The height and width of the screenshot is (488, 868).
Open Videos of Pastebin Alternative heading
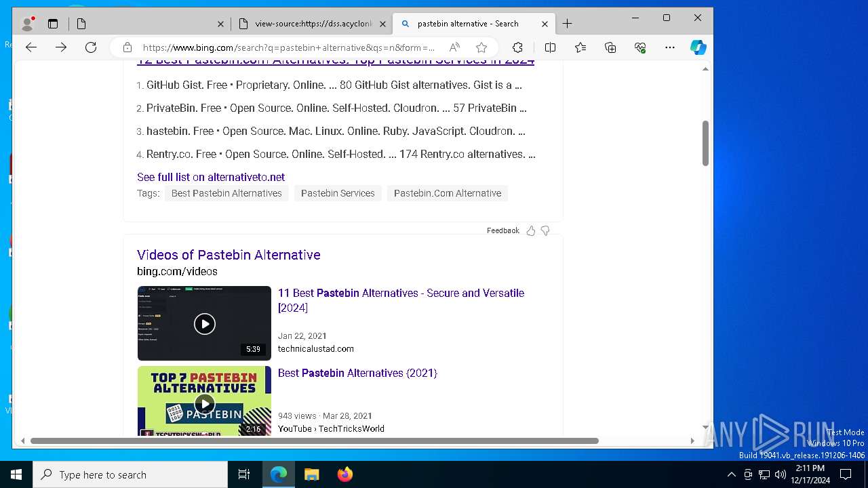coord(229,255)
